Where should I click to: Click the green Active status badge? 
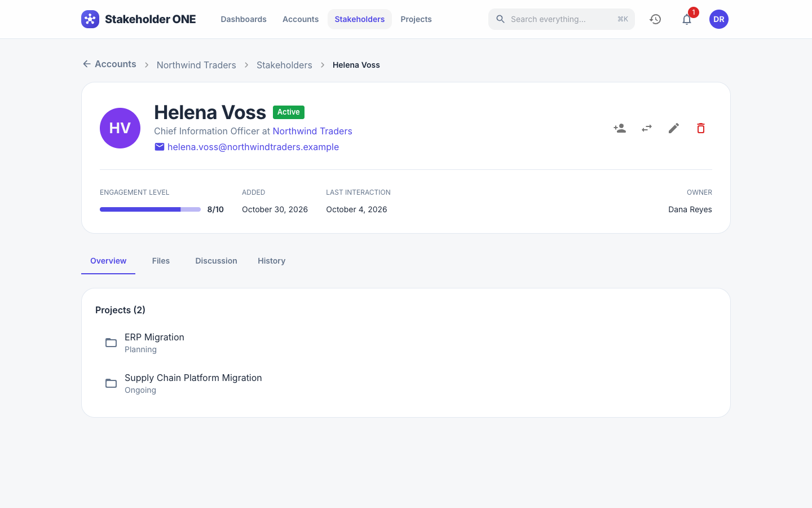[289, 112]
